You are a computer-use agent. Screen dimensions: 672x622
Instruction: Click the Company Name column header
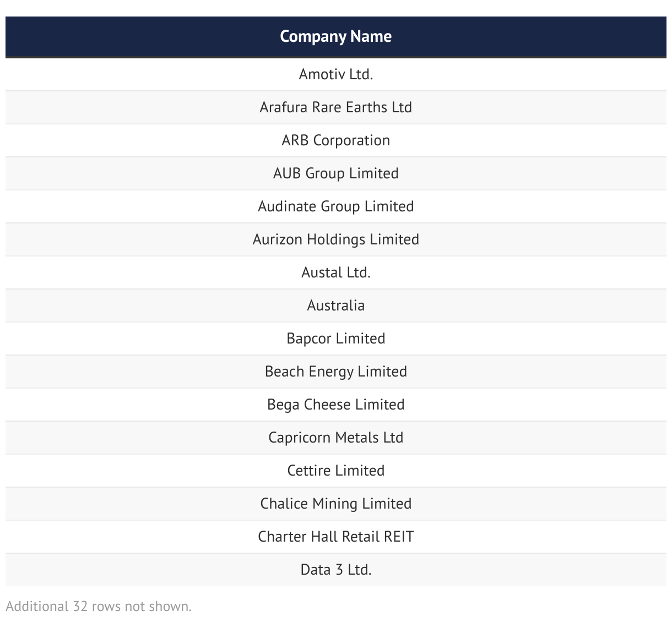click(x=335, y=36)
